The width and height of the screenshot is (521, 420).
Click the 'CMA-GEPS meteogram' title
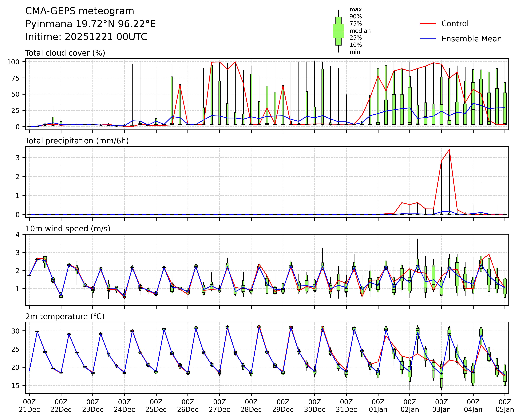80,11
